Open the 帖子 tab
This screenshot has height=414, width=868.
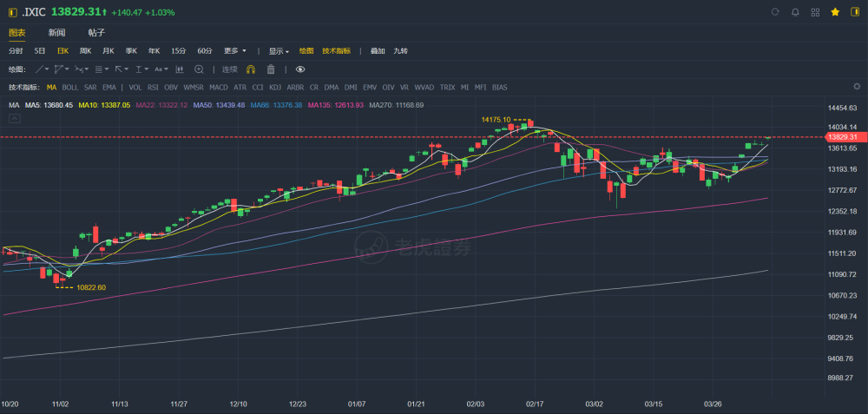[x=96, y=32]
